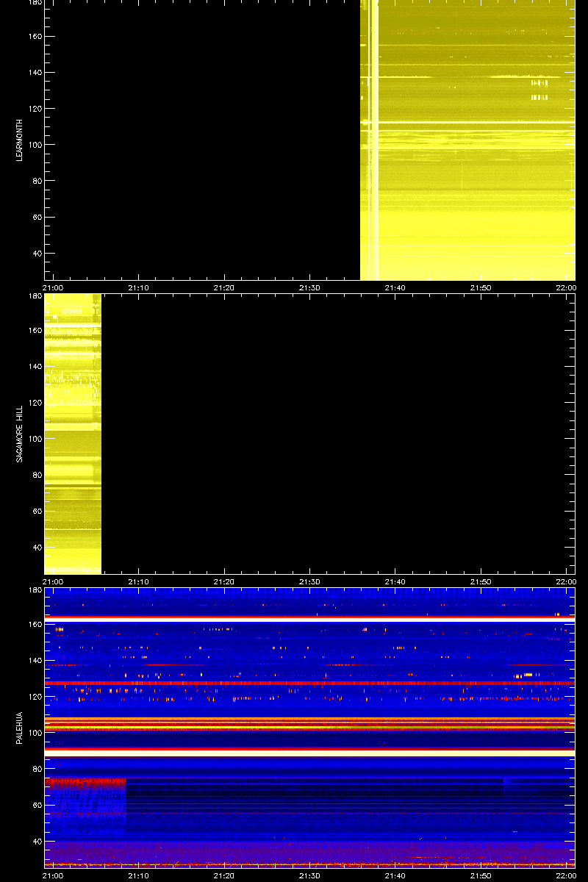
Task: Click the 21:20 time label under Sagamore Hill panel
Action: coord(224,581)
